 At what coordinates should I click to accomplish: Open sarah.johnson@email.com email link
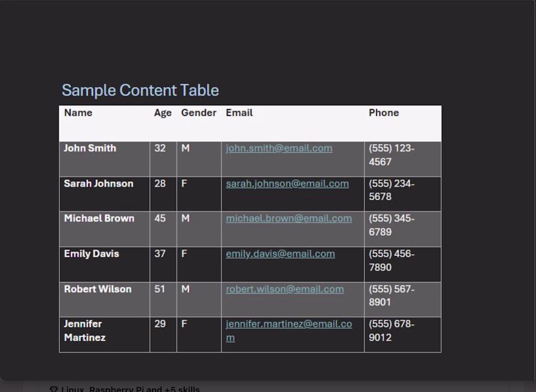click(287, 184)
